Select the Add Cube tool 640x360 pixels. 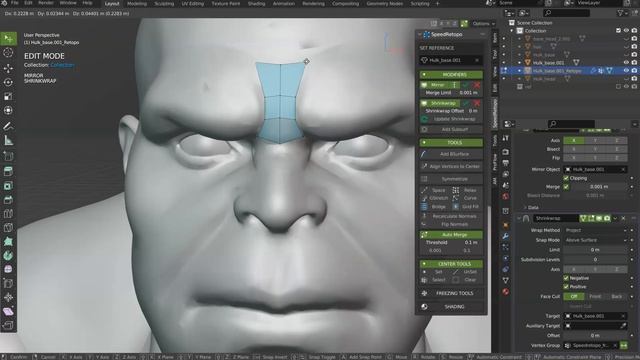pos(8,156)
